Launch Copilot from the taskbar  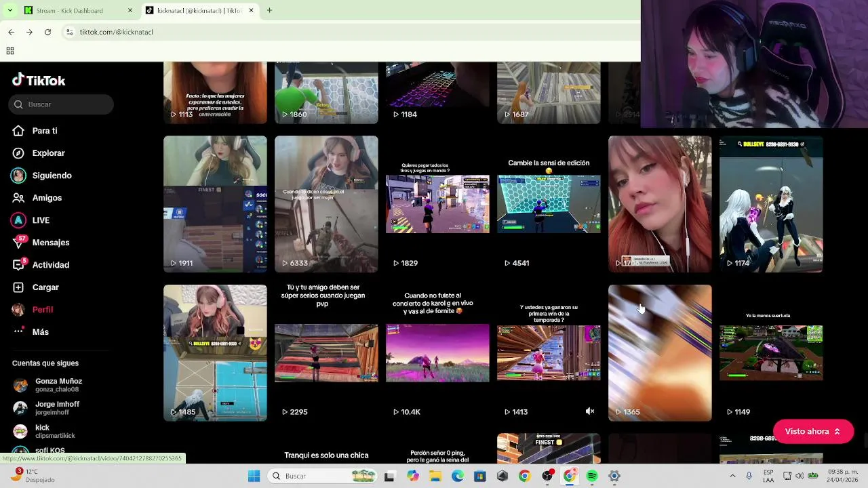click(x=412, y=476)
